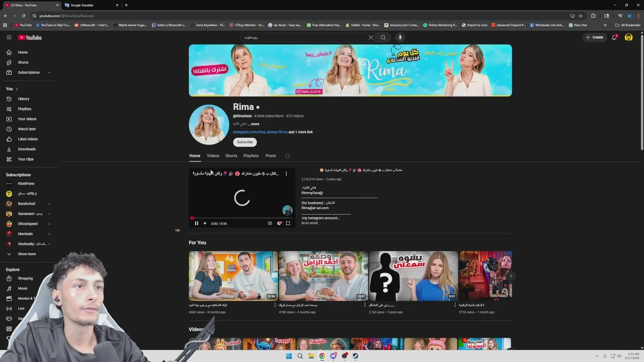The width and height of the screenshot is (644, 362).
Task: Open options for the 418K views video
Action: tap(365, 305)
